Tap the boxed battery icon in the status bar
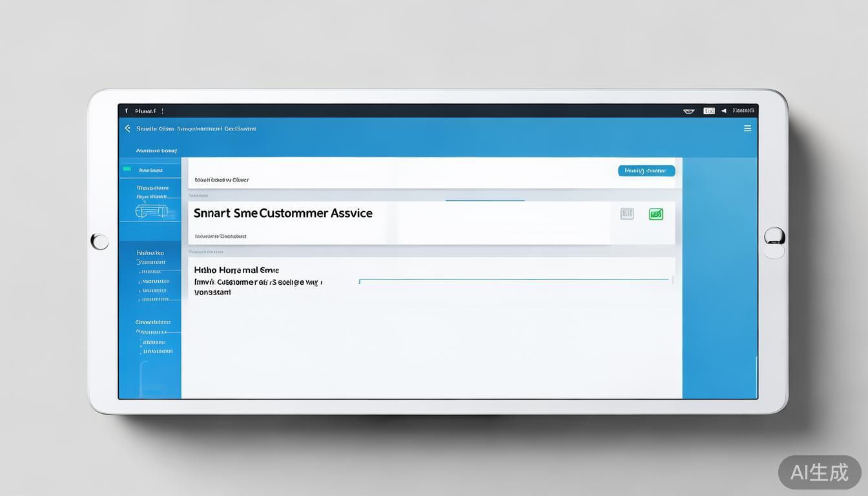868x496 pixels. pos(708,111)
